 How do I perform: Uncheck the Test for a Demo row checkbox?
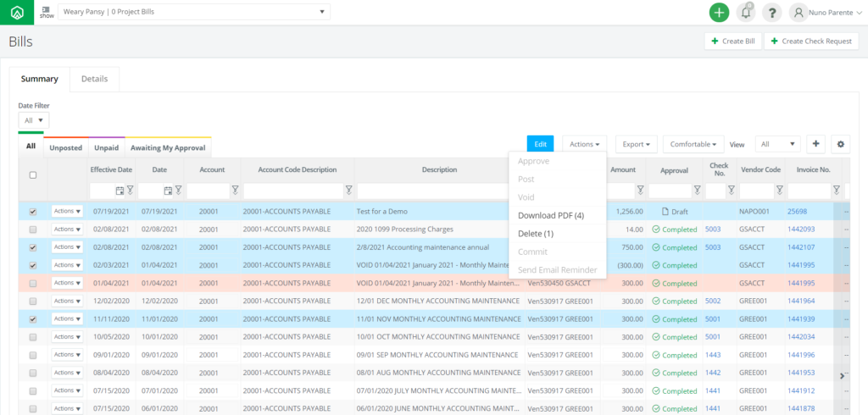[x=33, y=212]
